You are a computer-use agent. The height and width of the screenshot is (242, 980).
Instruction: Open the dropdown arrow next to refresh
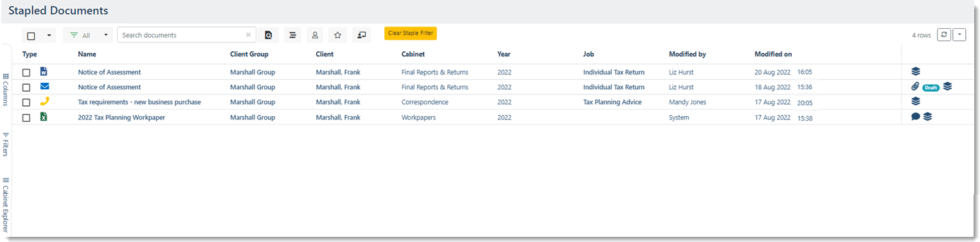tap(959, 35)
